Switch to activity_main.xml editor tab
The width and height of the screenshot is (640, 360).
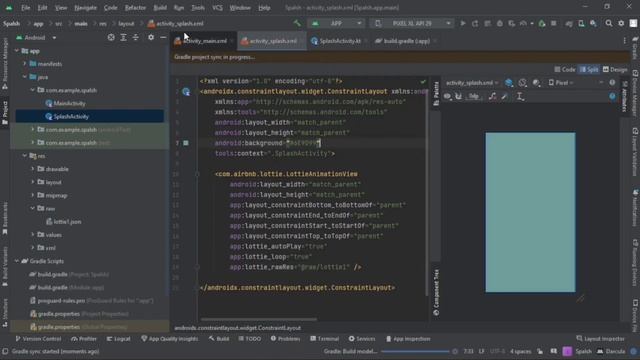pyautogui.click(x=204, y=41)
